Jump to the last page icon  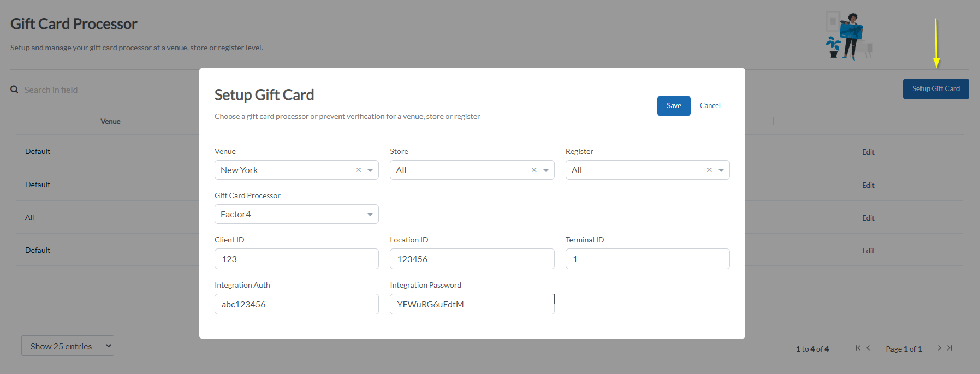coord(950,348)
